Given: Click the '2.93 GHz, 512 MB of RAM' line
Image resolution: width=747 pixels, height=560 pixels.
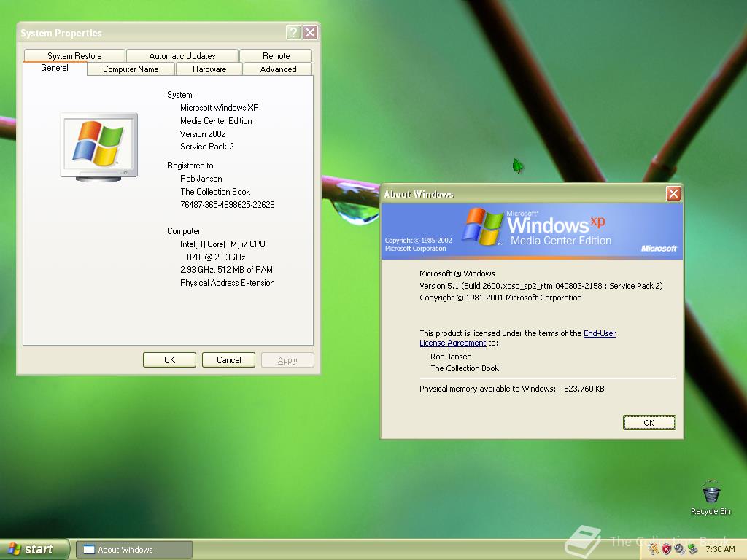Looking at the screenshot, I should [226, 270].
